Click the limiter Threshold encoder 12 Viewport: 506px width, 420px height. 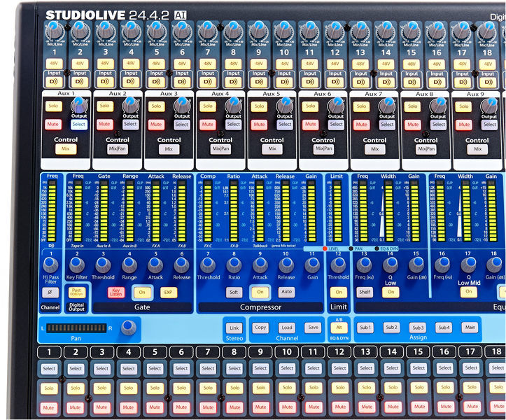[338, 265]
